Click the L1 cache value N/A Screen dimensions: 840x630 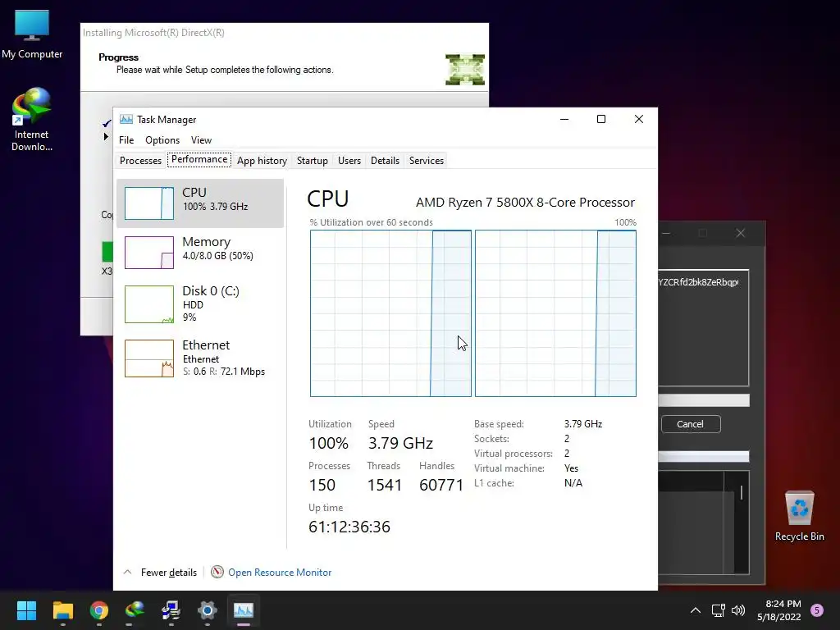point(573,482)
